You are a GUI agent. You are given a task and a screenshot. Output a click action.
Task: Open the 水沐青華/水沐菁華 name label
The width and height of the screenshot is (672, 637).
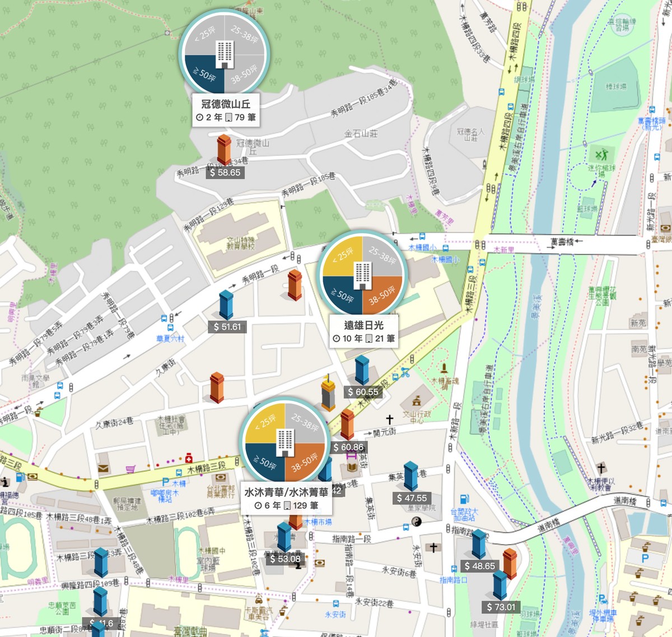coord(287,492)
